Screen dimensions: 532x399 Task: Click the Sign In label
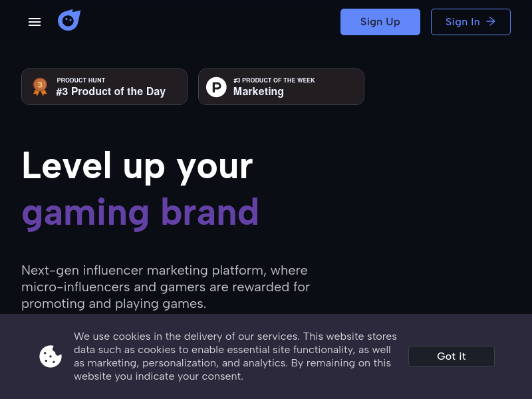(x=462, y=22)
